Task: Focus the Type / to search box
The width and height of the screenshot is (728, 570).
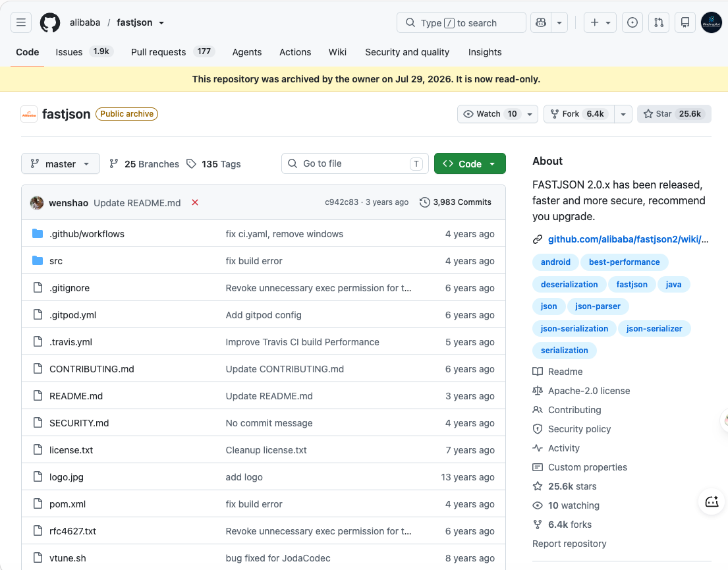Action: point(461,22)
